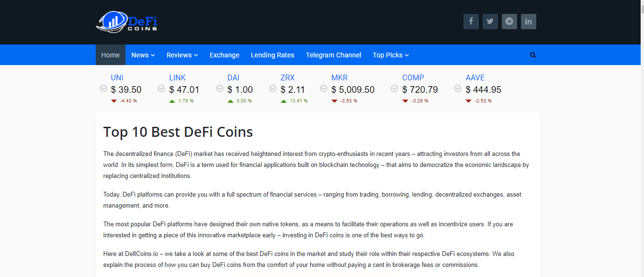
Task: Open the LinkedIn social icon
Action: (x=528, y=22)
